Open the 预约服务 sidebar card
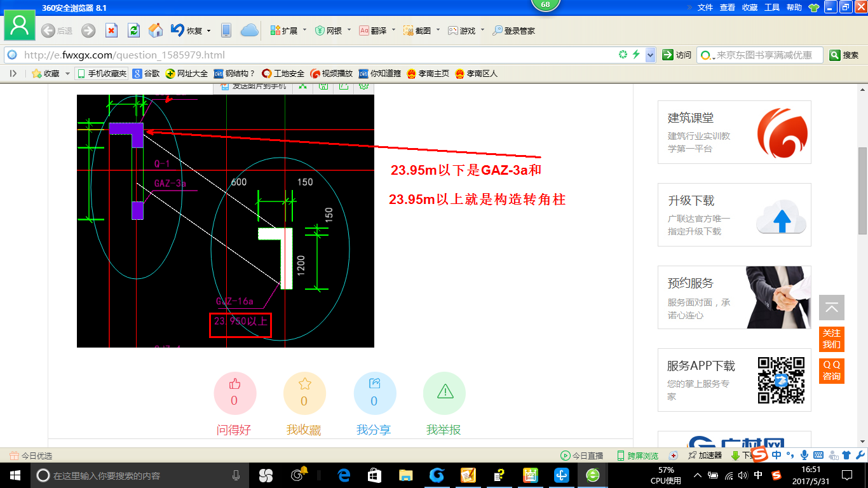The width and height of the screenshot is (868, 488). tap(735, 297)
